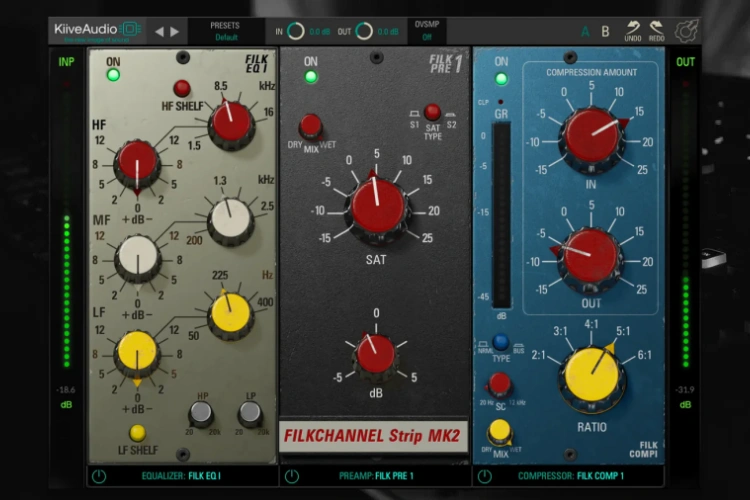Click the MF gain white knob
750x500 pixels.
tap(138, 259)
